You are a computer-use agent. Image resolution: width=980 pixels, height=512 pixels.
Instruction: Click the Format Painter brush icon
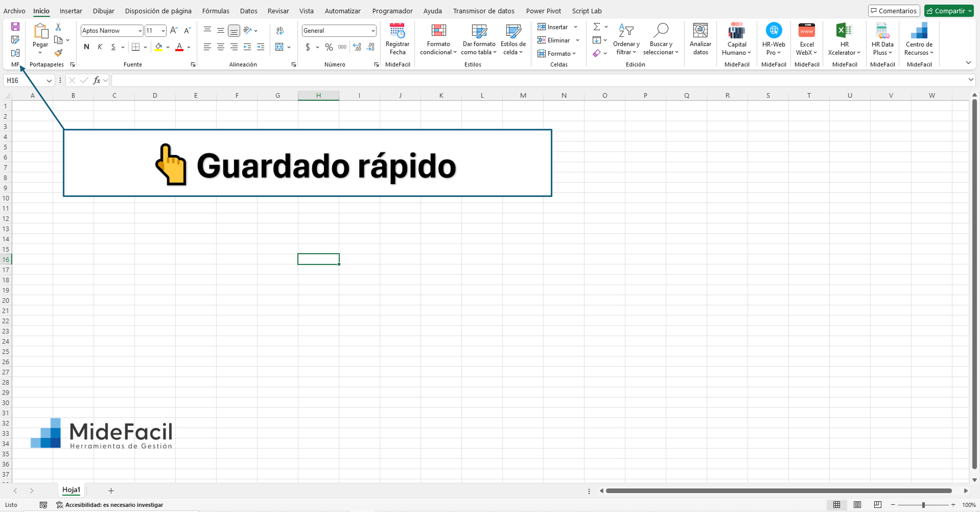click(58, 53)
